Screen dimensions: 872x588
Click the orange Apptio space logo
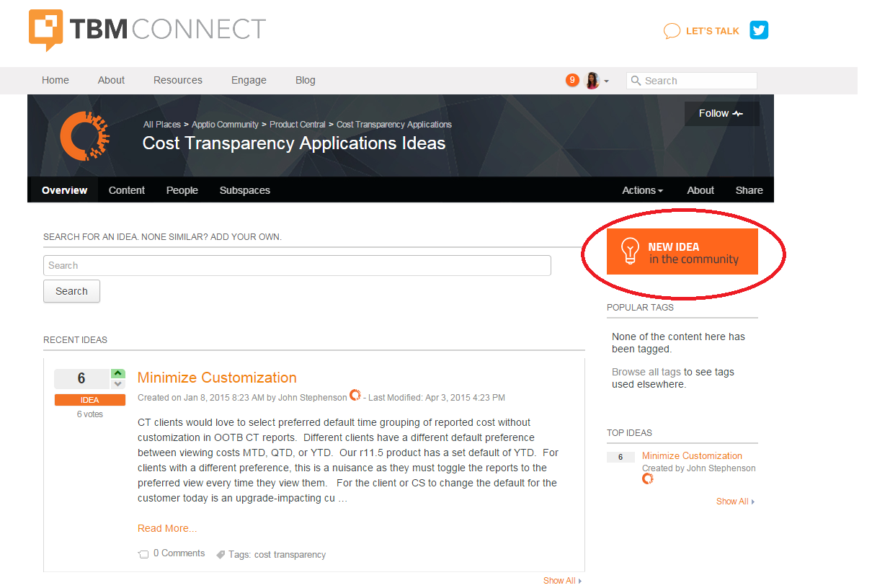(84, 135)
